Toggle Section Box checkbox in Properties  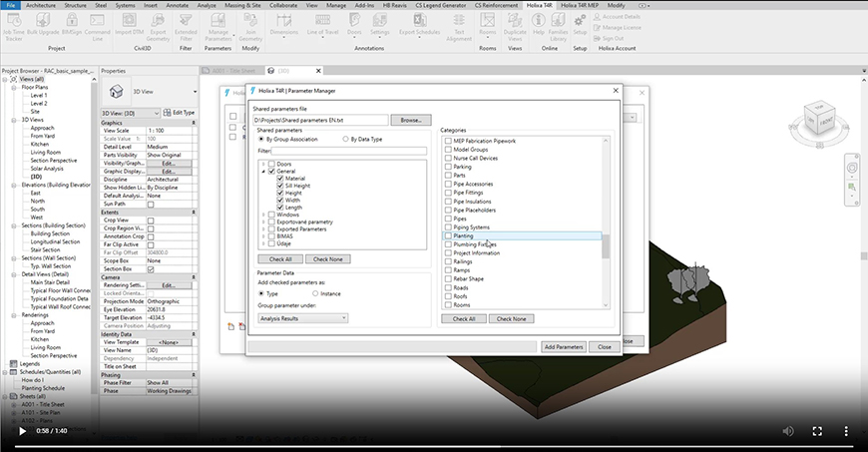(151, 269)
